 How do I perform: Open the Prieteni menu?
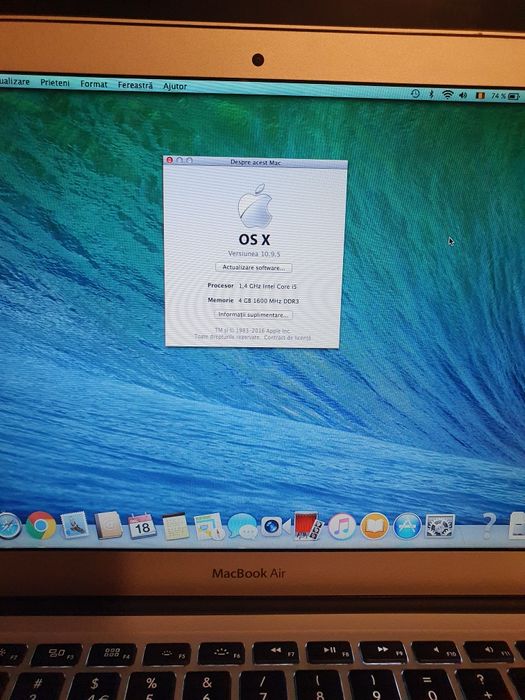click(x=55, y=83)
